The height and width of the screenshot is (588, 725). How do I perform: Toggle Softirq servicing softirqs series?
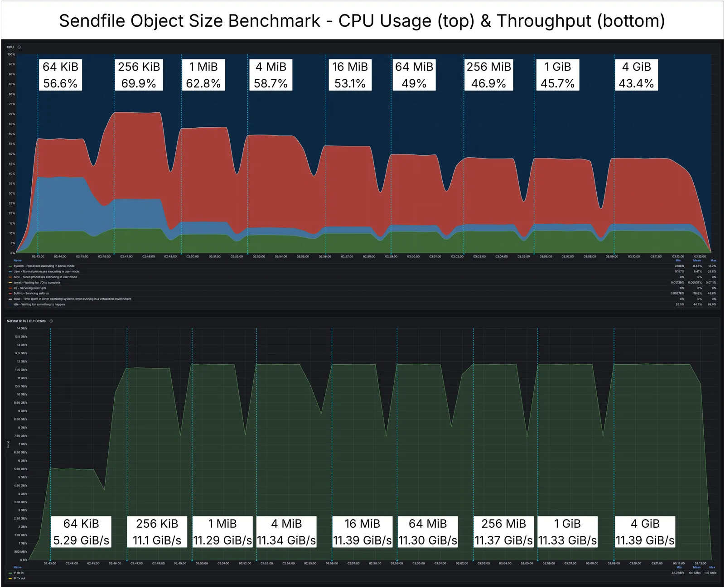tap(31, 294)
